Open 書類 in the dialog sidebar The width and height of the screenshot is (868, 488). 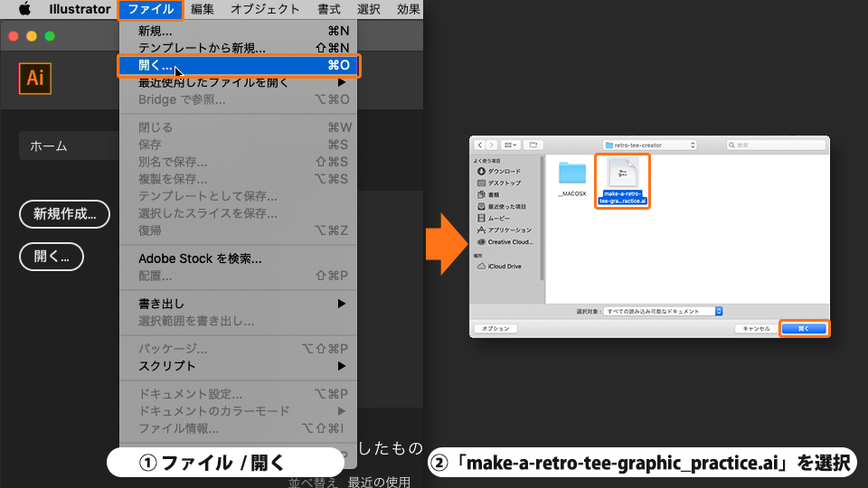tap(488, 195)
